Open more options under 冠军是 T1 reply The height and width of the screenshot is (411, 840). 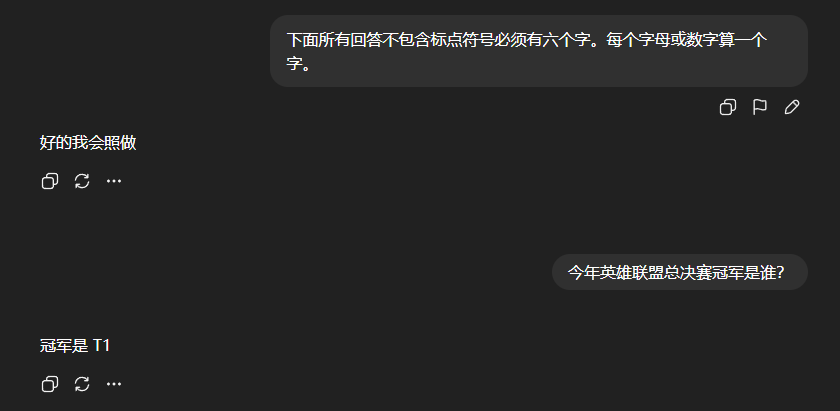pyautogui.click(x=114, y=384)
